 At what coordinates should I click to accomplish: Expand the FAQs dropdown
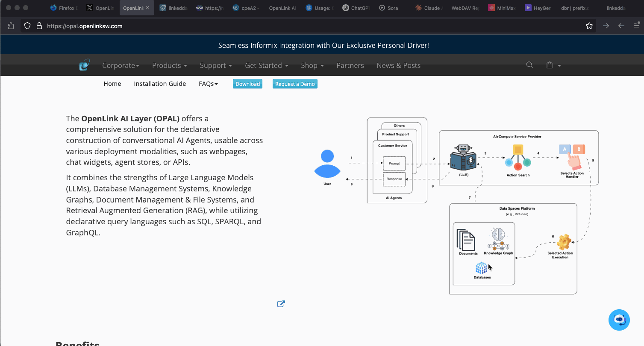[x=209, y=84]
